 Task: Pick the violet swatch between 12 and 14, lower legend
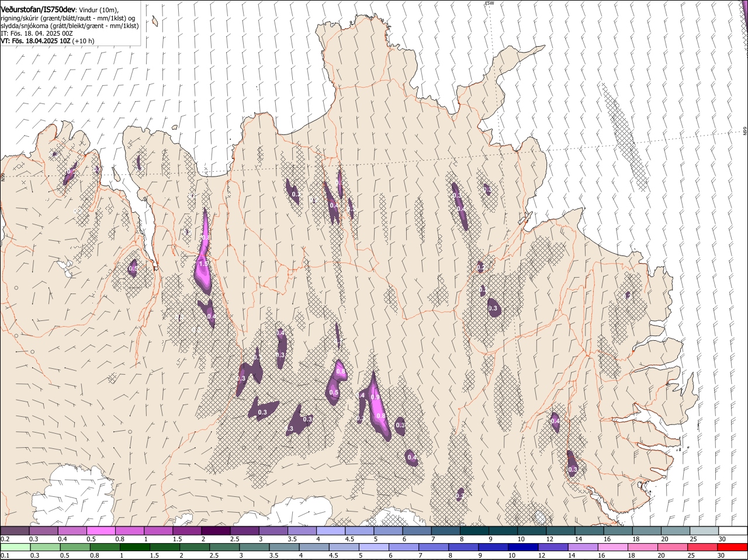tap(553, 548)
